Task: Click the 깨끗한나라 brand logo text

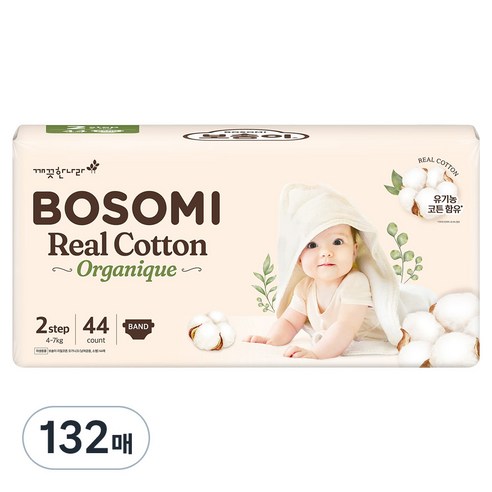Action: click(x=59, y=170)
